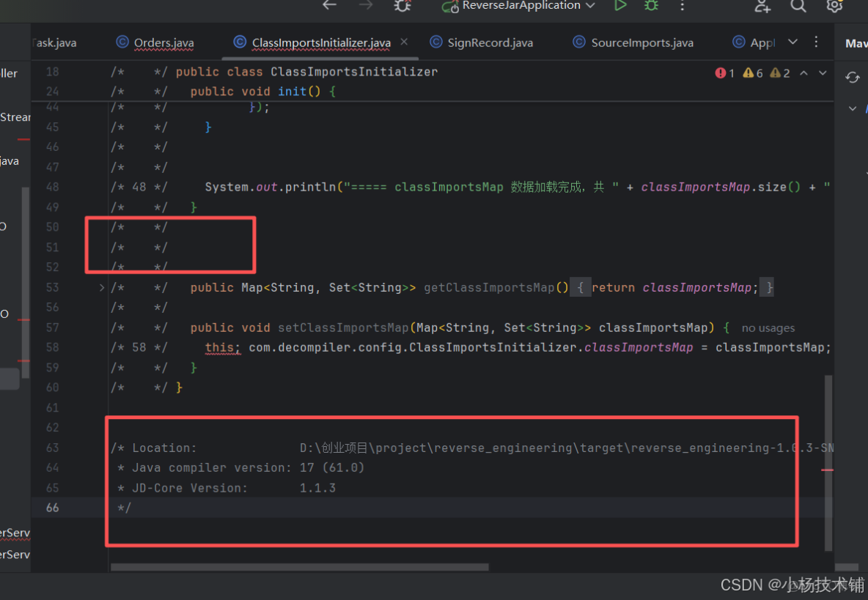This screenshot has width=868, height=600.
Task: Open Search Everywhere with the magnifier icon
Action: [x=798, y=7]
